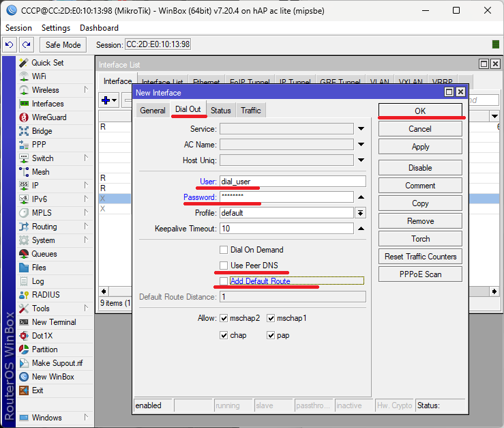Open the Profile dropdown list
Image resolution: width=504 pixels, height=428 pixels.
[360, 213]
